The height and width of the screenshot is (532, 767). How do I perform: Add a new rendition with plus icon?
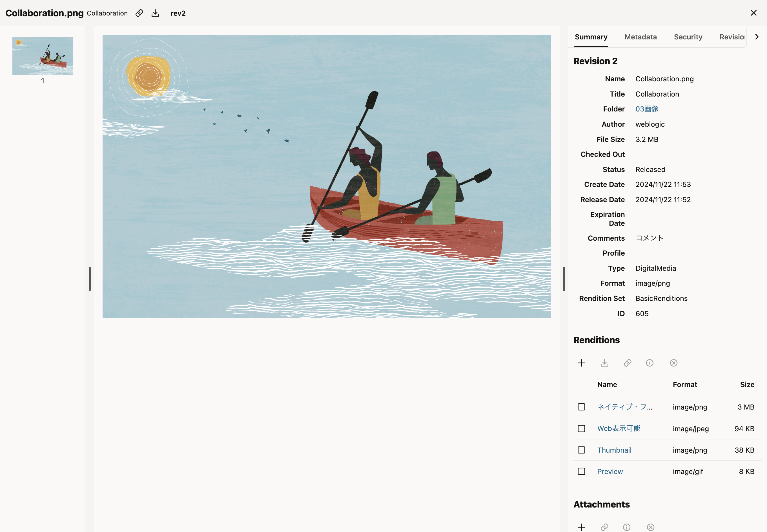582,363
